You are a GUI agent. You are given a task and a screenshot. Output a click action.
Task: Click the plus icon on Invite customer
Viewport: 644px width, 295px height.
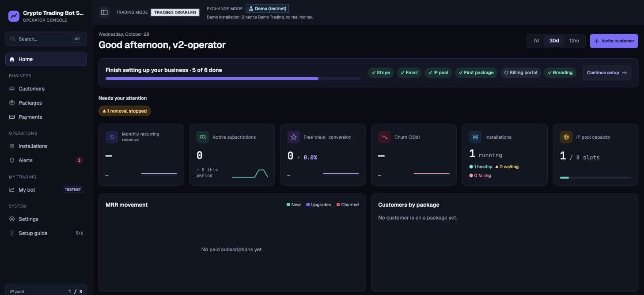point(597,41)
